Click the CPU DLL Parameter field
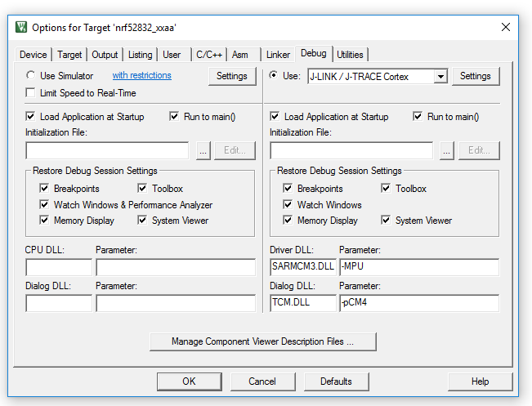The width and height of the screenshot is (532, 406). 176,267
